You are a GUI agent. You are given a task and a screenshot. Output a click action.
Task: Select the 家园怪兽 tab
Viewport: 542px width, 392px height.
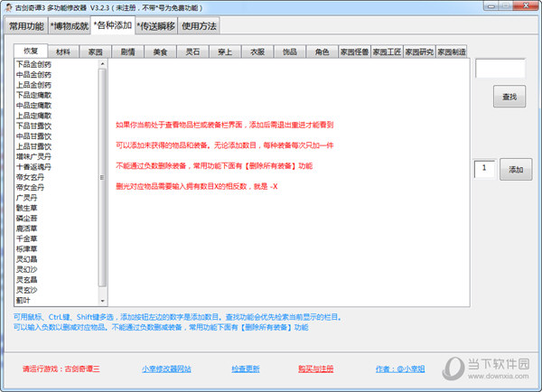(x=354, y=51)
